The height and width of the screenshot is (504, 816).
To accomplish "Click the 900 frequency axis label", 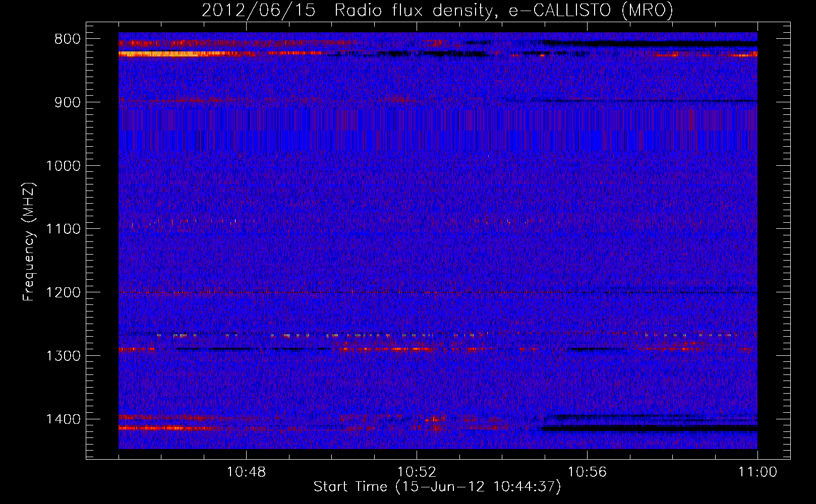I will coord(67,102).
